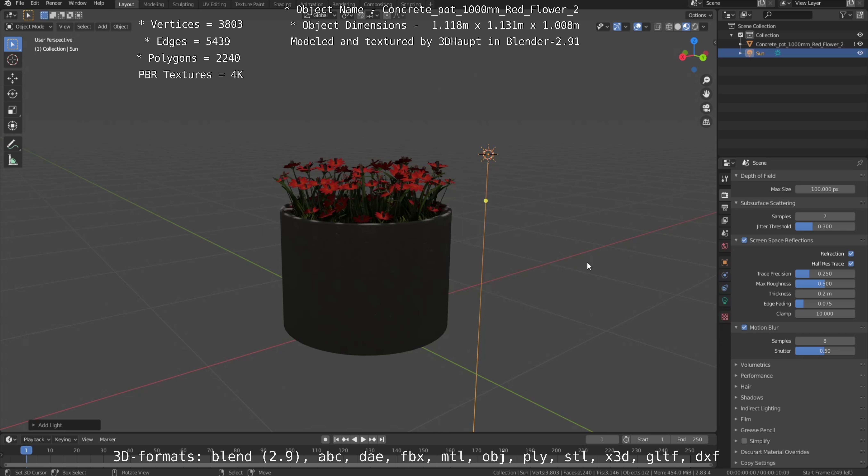Toggle the camera view icon

[706, 108]
